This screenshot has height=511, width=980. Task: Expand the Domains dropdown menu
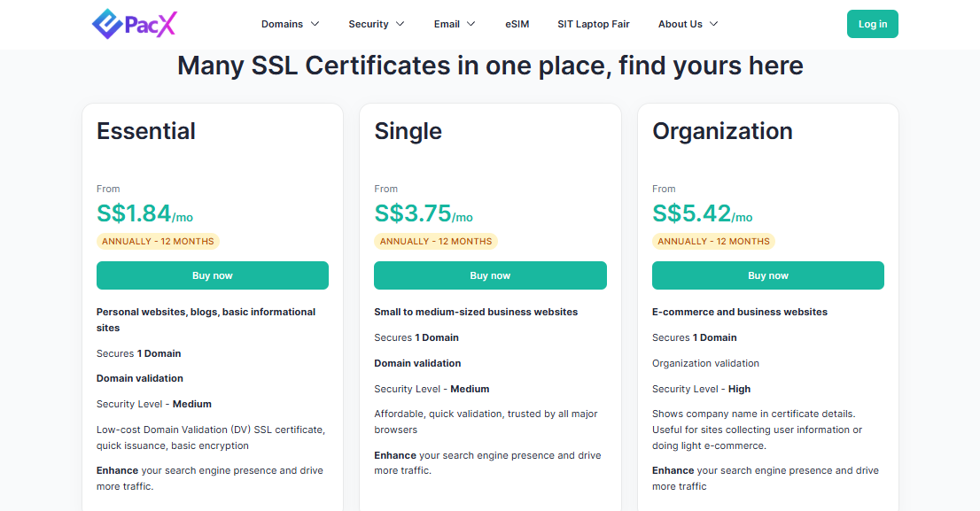pyautogui.click(x=290, y=24)
